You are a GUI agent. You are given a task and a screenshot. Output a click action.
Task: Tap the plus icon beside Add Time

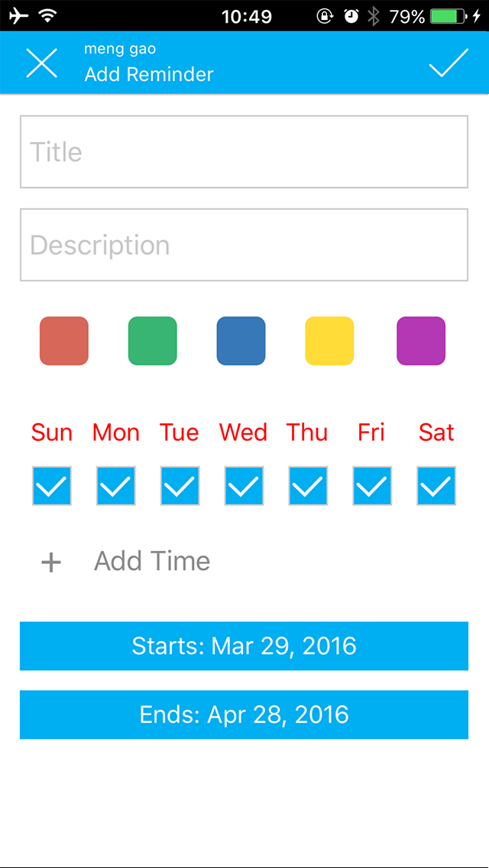click(51, 562)
